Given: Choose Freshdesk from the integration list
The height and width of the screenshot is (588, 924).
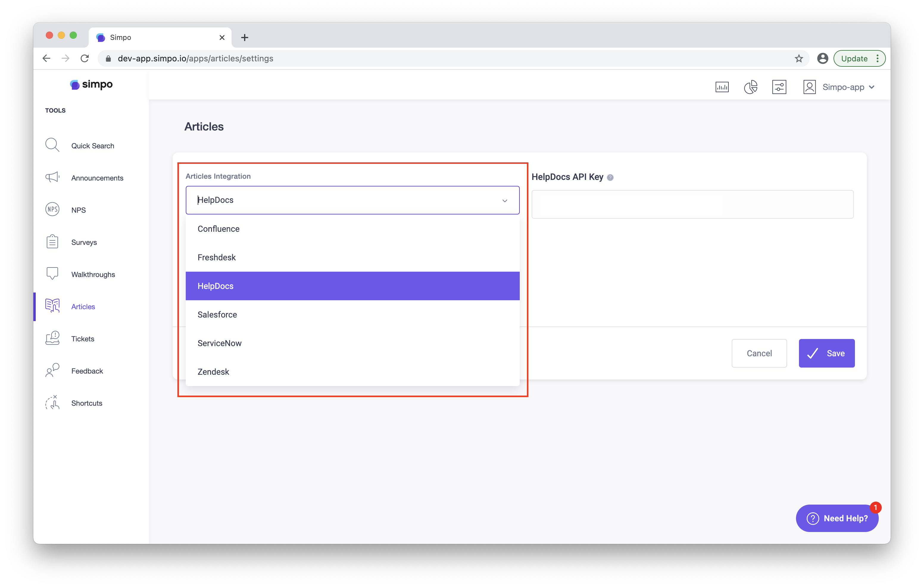Looking at the screenshot, I should [352, 257].
